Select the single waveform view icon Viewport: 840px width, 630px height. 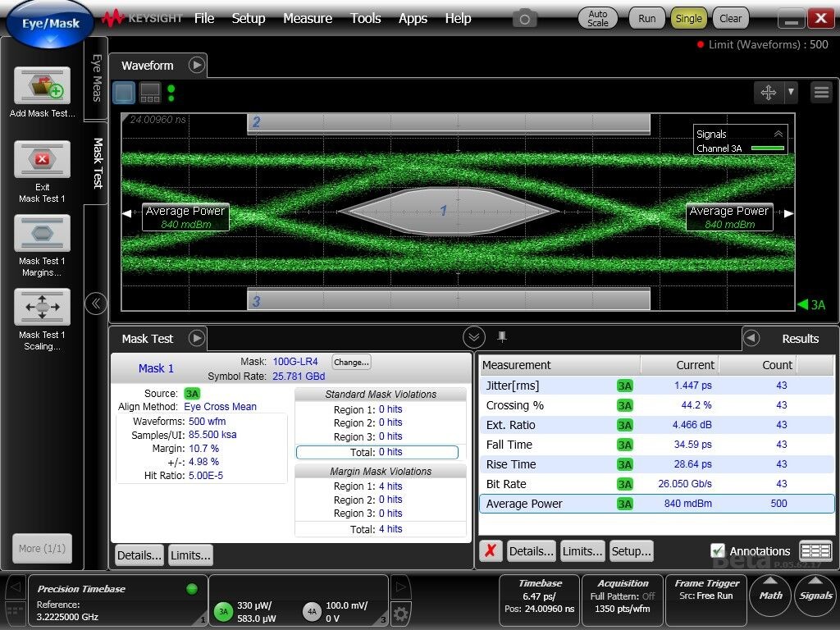tap(123, 93)
